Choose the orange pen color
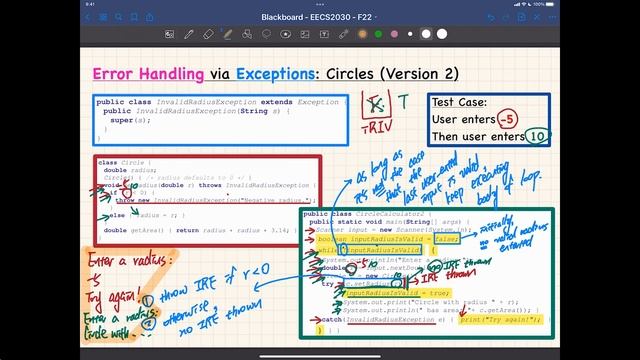 pyautogui.click(x=362, y=34)
